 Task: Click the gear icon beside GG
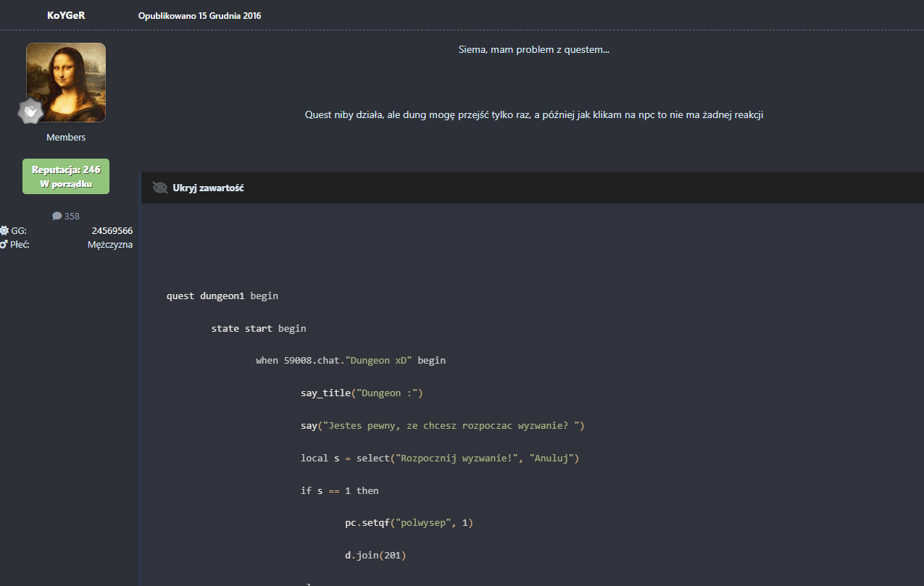click(x=4, y=230)
